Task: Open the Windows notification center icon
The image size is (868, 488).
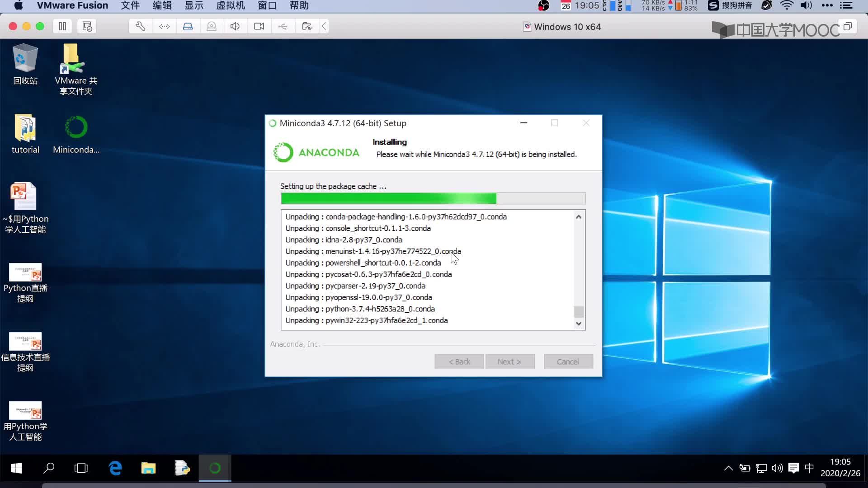Action: [x=793, y=468]
